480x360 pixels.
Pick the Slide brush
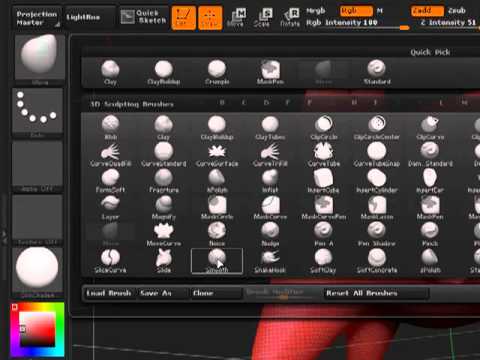coord(163,261)
